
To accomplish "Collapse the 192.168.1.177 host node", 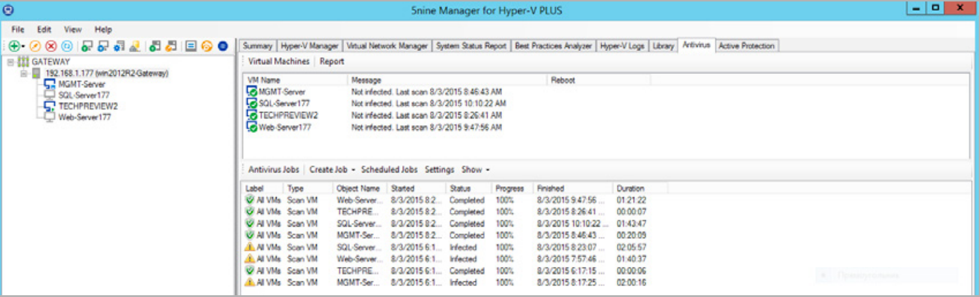I will tap(23, 73).
